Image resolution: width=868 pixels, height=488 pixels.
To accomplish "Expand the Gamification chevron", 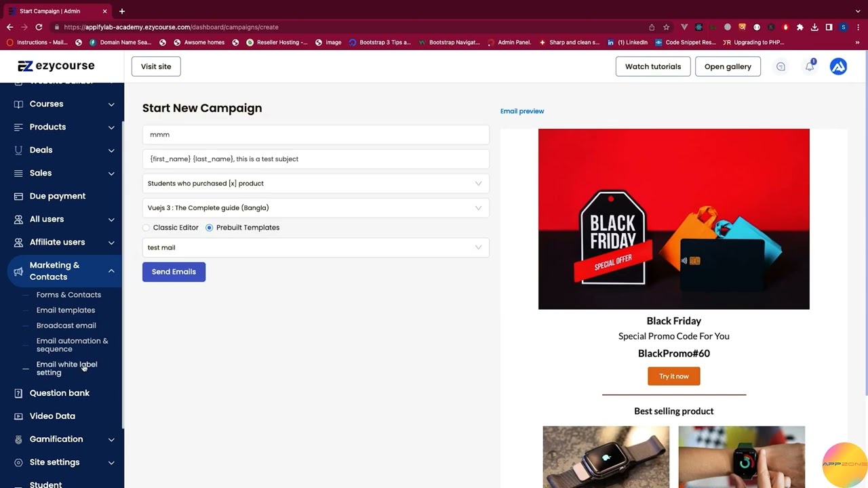I will pos(111,439).
